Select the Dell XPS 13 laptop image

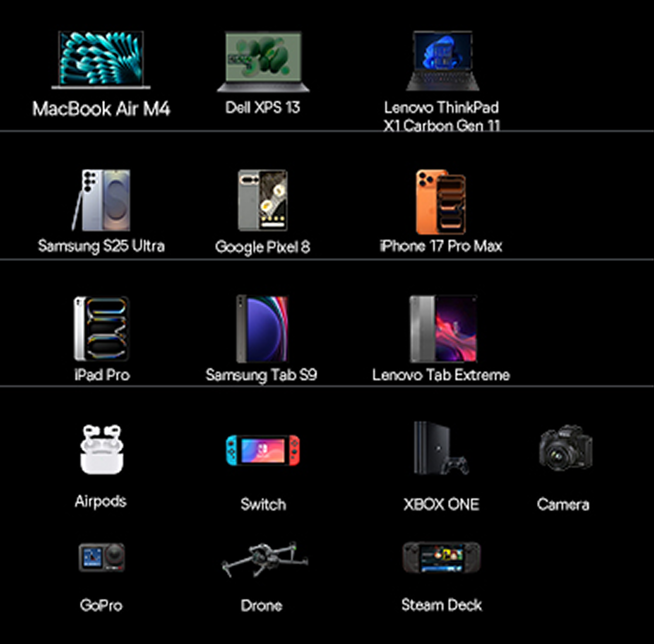point(263,62)
